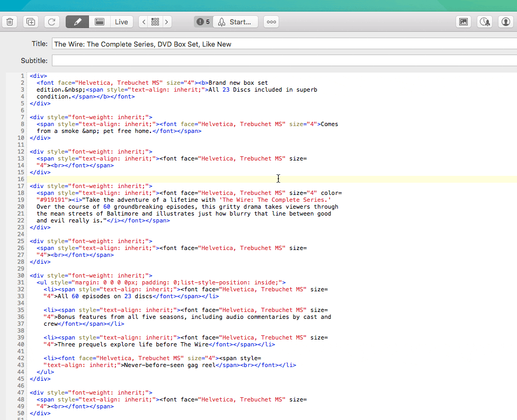The height and width of the screenshot is (420, 517).
Task: Click the trash icon to delete listing
Action: (10, 22)
